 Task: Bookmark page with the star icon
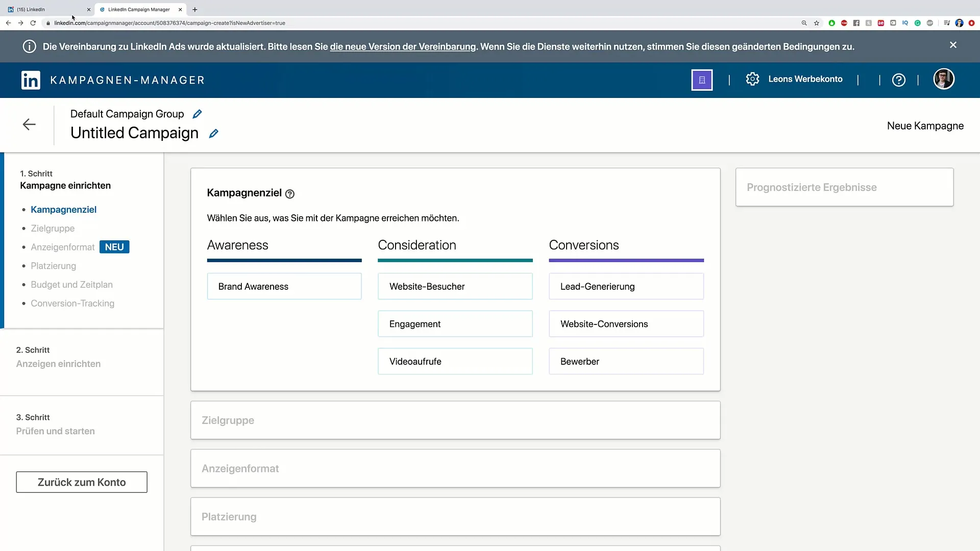817,23
